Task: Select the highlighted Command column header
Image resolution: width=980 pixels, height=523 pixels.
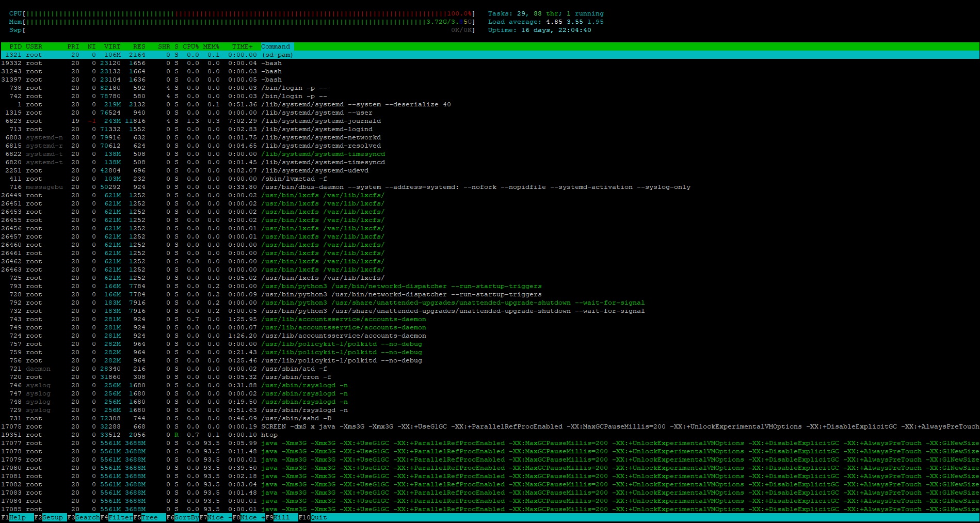Action: (276, 46)
